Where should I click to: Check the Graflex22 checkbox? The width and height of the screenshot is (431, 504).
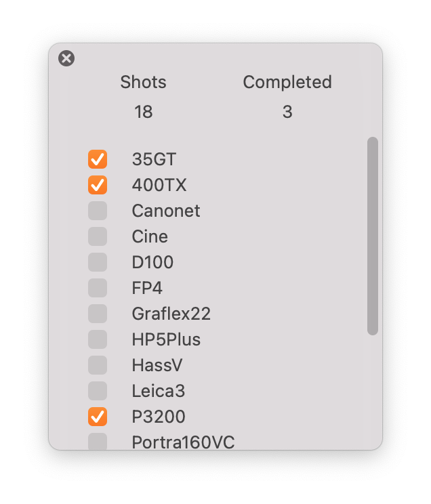coord(98,314)
